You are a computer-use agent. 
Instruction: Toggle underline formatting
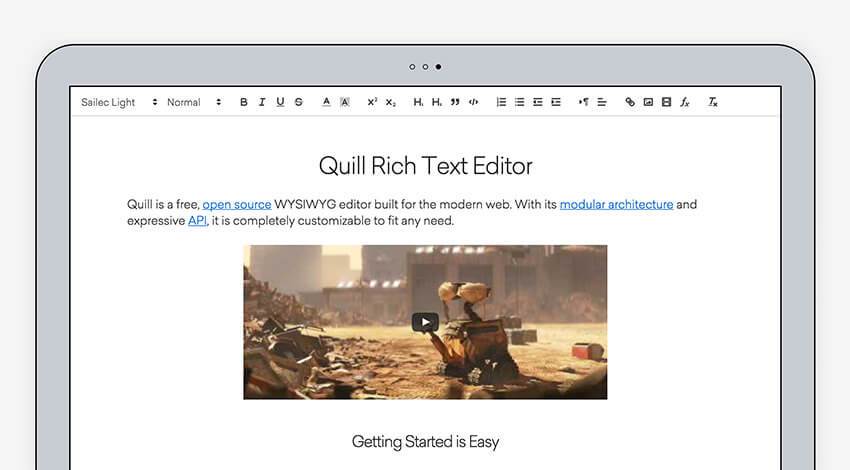coord(280,102)
